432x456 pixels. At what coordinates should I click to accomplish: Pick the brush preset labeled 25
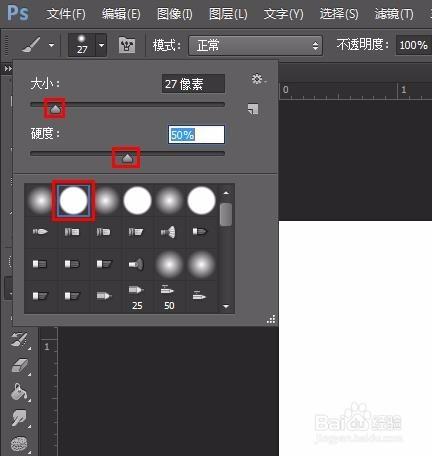pos(136,296)
